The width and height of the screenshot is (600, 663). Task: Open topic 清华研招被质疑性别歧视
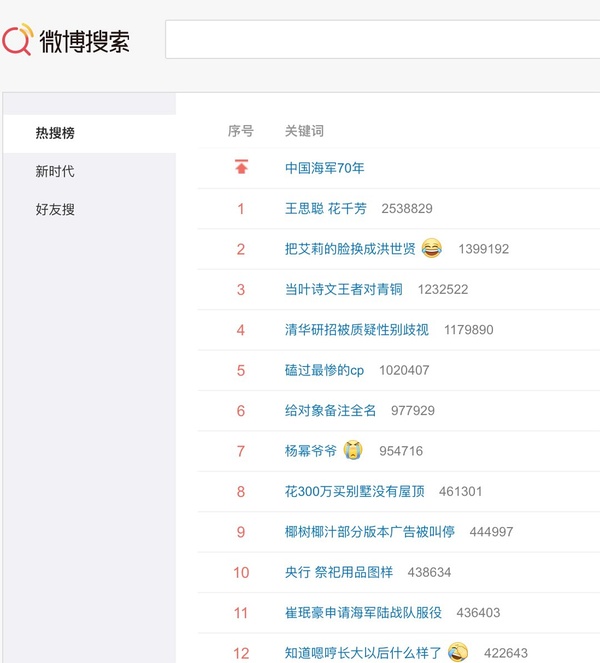[x=356, y=329]
